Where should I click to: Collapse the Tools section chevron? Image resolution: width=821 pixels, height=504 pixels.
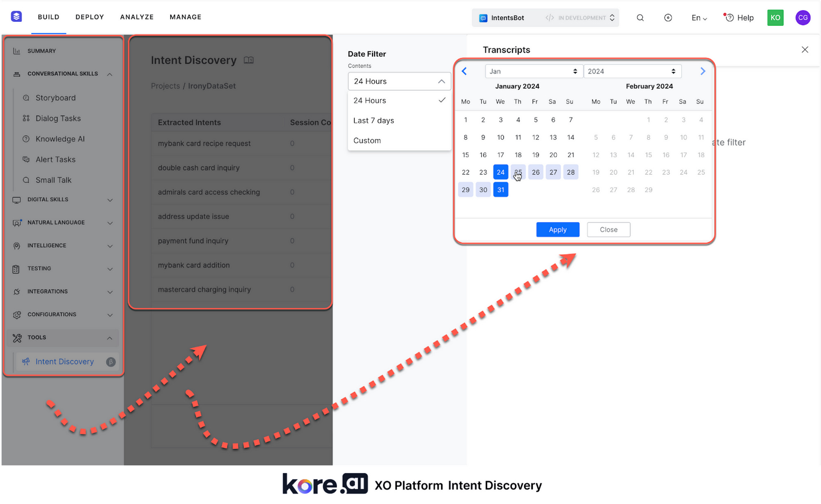[110, 338]
